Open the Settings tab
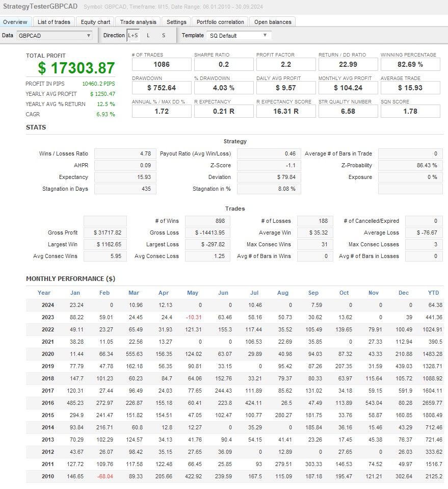Image resolution: width=448 pixels, height=489 pixels. click(176, 22)
